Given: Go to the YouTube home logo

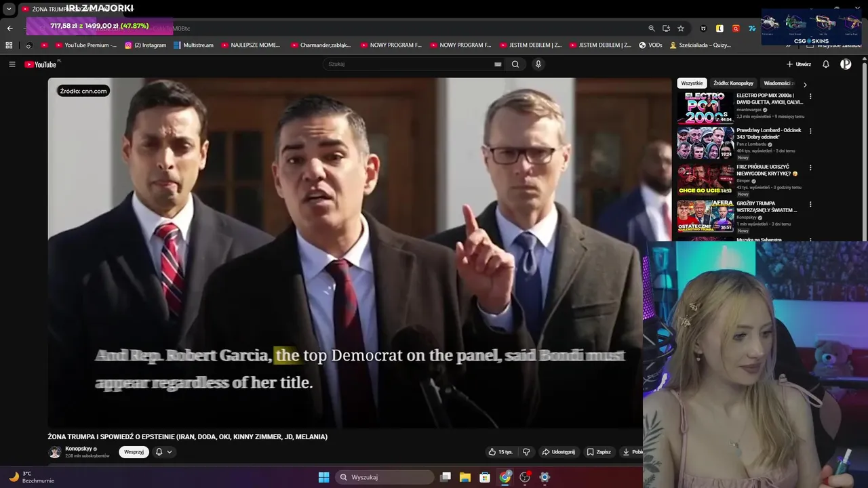Looking at the screenshot, I should 42,64.
